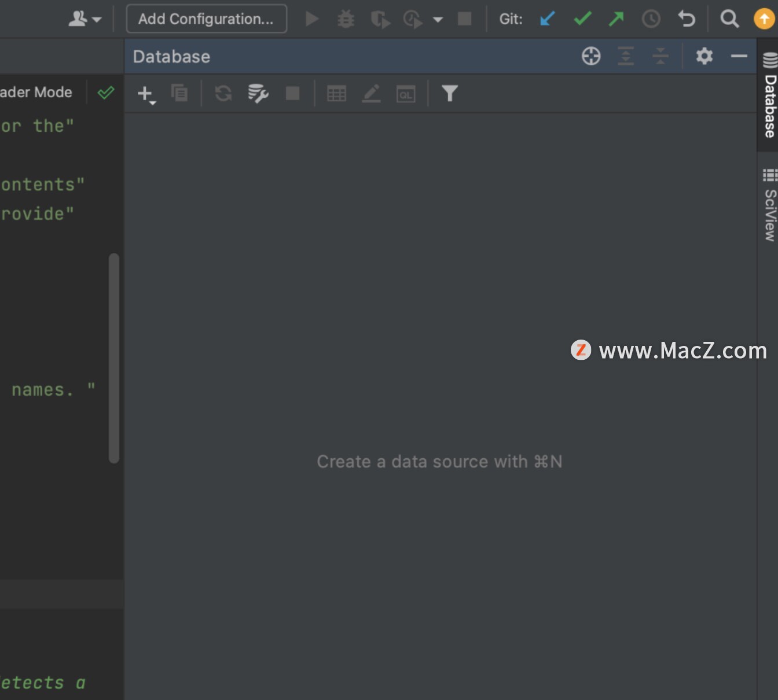Click the Profile run icon
This screenshot has height=700, width=778.
(x=413, y=20)
